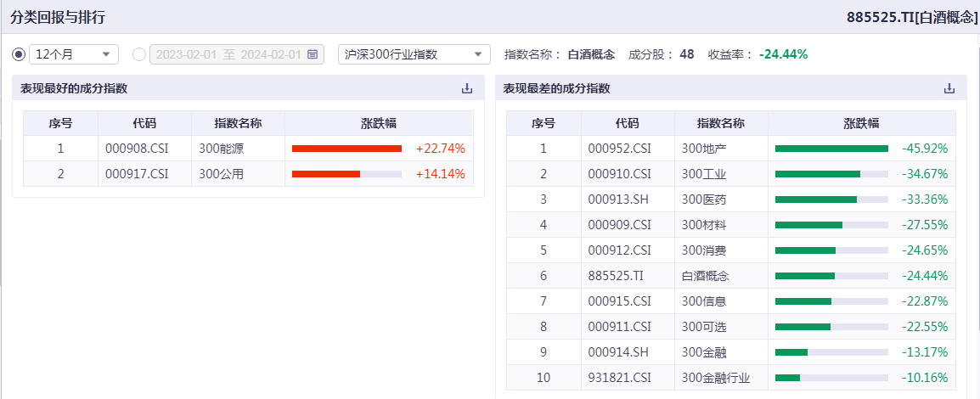
Task: Click the red bar for 300能源
Action: (x=346, y=149)
